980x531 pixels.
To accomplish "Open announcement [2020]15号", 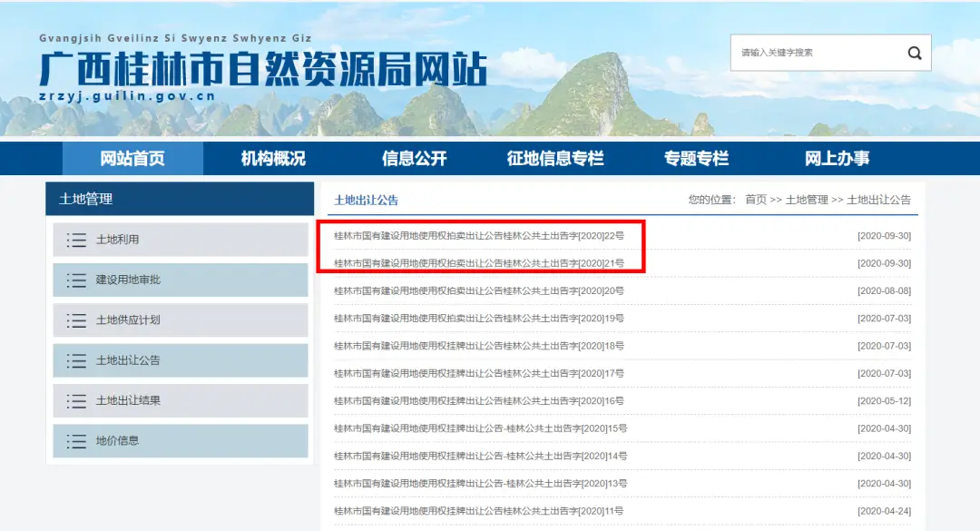I will [x=481, y=428].
